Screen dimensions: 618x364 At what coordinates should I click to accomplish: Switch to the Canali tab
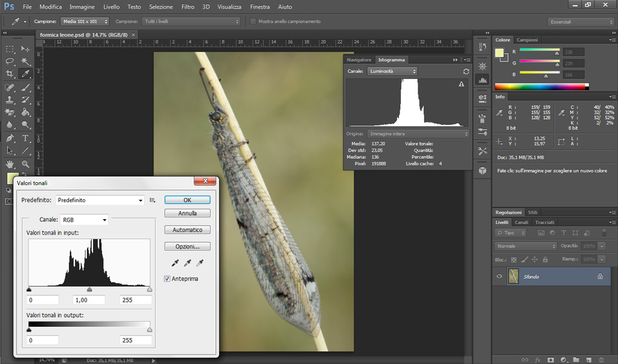coord(521,222)
